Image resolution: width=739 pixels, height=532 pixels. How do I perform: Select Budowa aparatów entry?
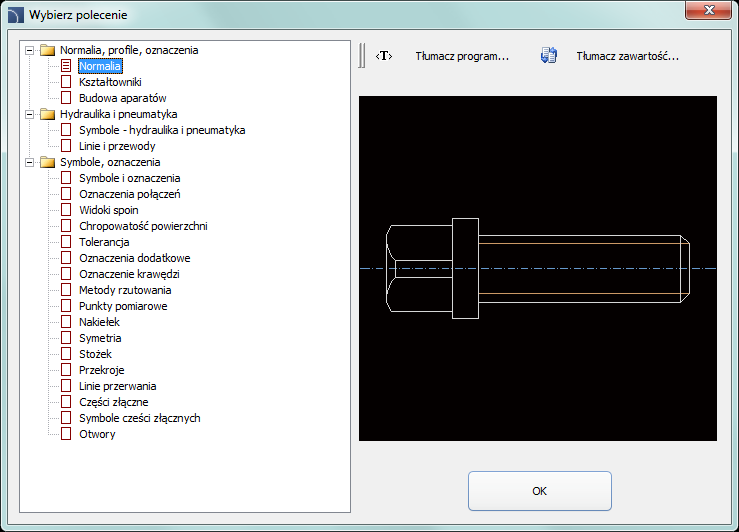[123, 98]
